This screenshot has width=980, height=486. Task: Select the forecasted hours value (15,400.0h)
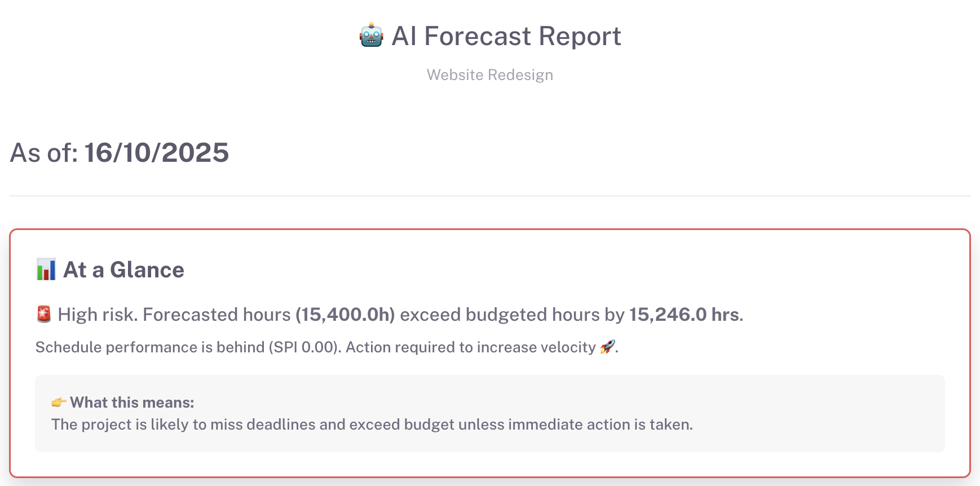coord(345,315)
